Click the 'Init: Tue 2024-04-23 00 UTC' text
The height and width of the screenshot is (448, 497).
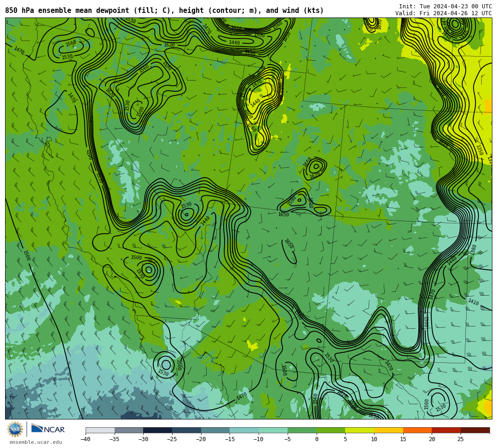tap(445, 6)
